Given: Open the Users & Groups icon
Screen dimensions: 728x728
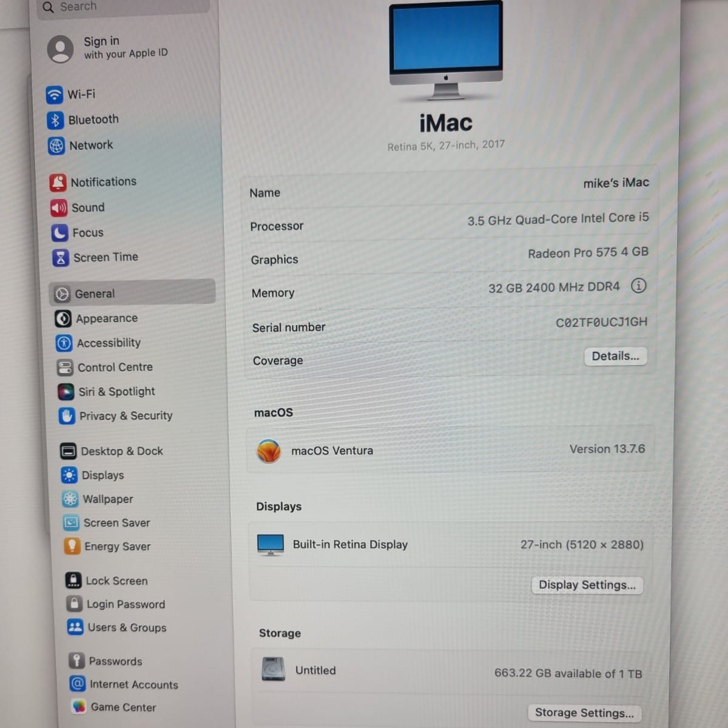Looking at the screenshot, I should (x=75, y=627).
